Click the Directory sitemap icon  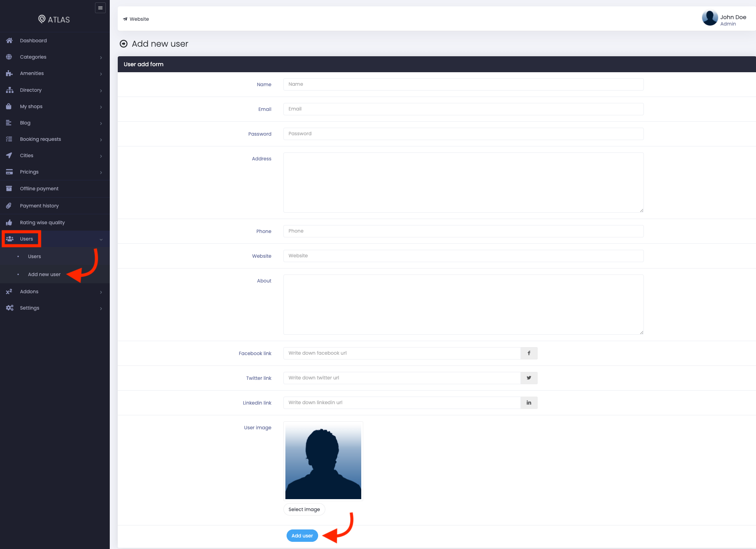[9, 90]
